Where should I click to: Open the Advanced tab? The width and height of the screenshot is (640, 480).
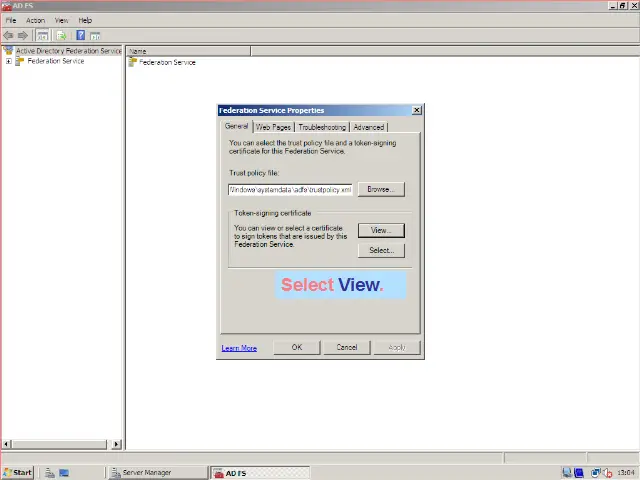pyautogui.click(x=368, y=127)
